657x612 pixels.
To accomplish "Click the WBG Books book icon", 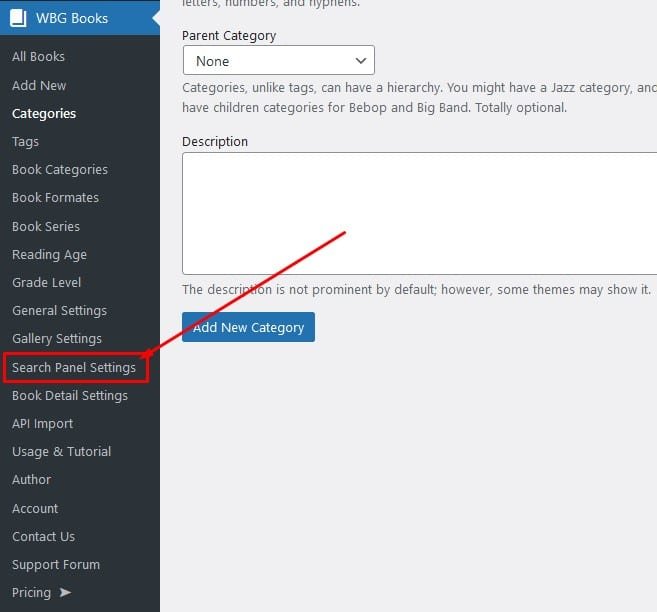I will pos(18,18).
